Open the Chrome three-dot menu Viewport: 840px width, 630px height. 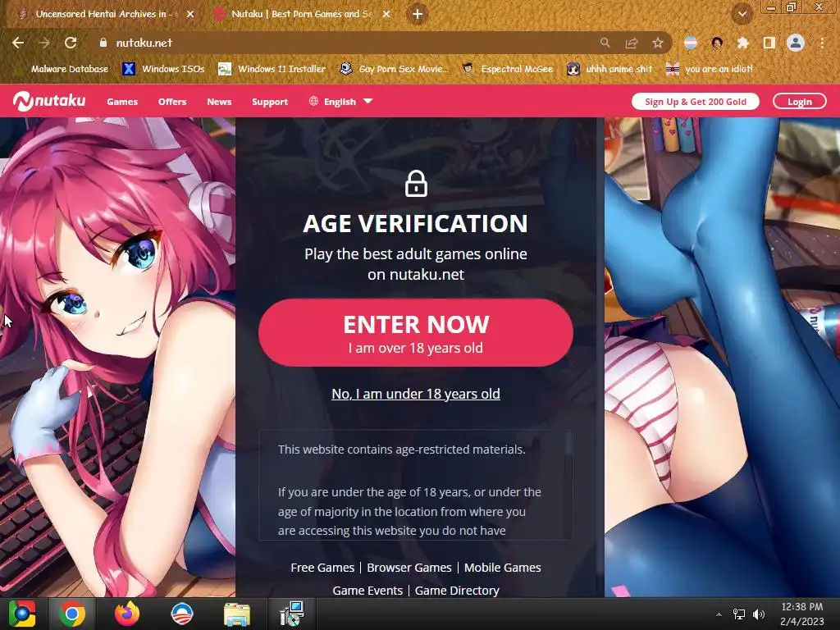(822, 43)
